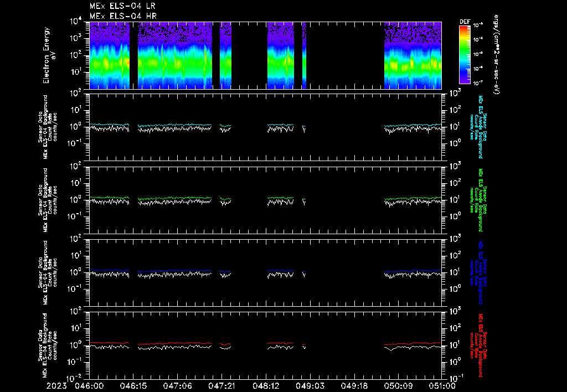Click the DEF color scale bar
The width and height of the screenshot is (567, 392).
tap(465, 55)
